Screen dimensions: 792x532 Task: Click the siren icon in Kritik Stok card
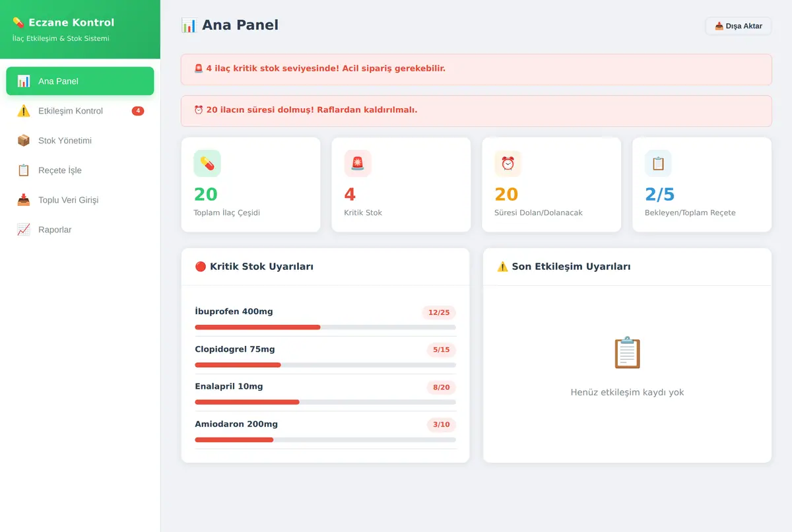[358, 164]
